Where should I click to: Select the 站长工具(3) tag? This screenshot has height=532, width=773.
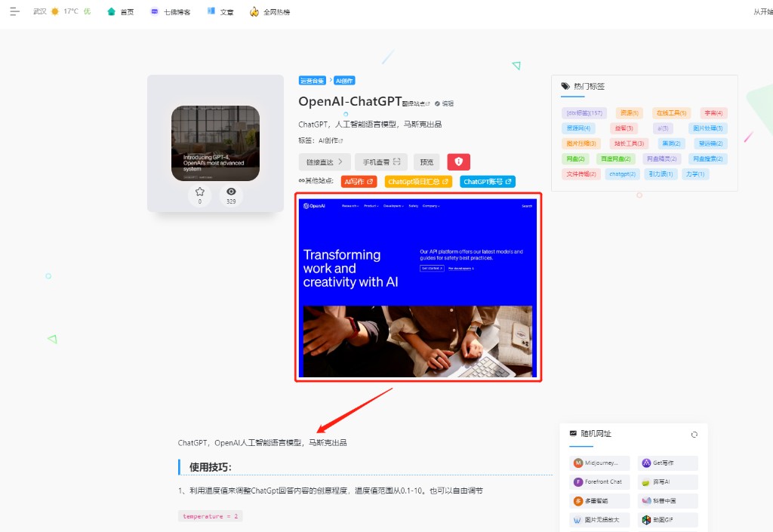click(x=629, y=143)
